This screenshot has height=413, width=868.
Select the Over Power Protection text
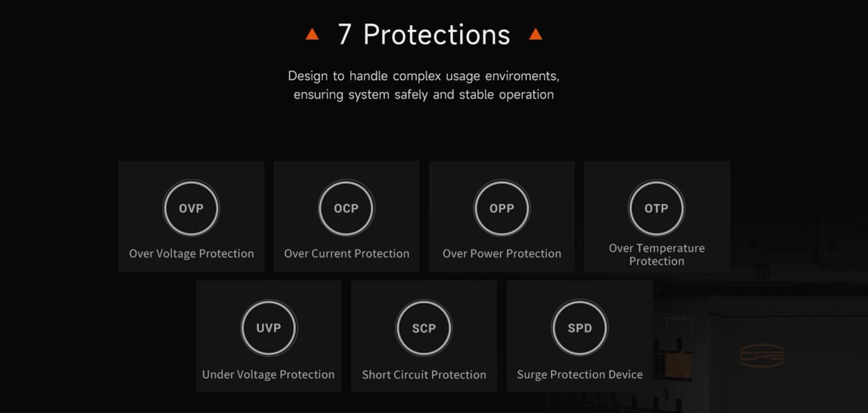click(502, 254)
